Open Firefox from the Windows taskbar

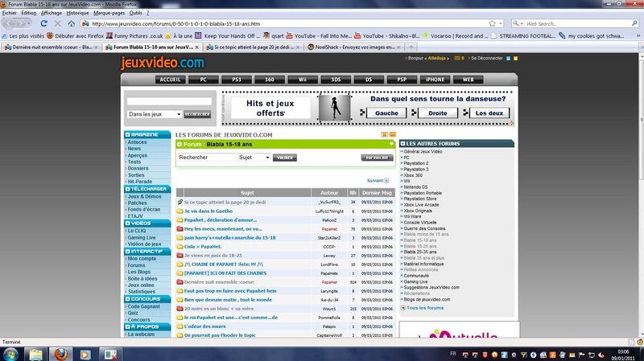pyautogui.click(x=60, y=353)
